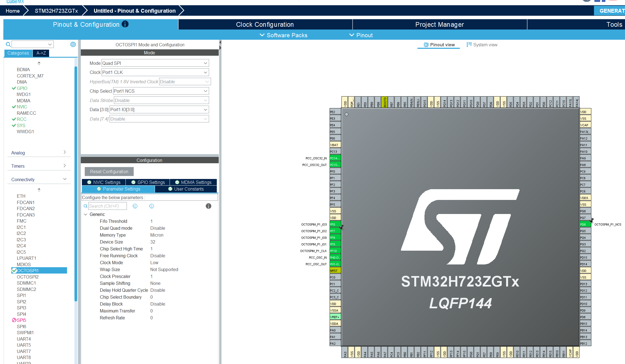Open the NVIC Settings tab
This screenshot has width=625, height=364.
[x=104, y=182]
